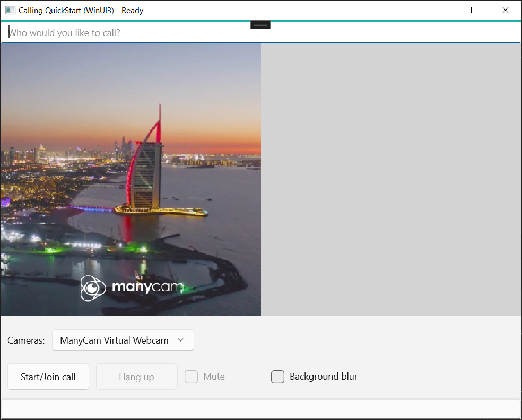
Task: Click the dark drag handle above the input
Action: (x=259, y=24)
